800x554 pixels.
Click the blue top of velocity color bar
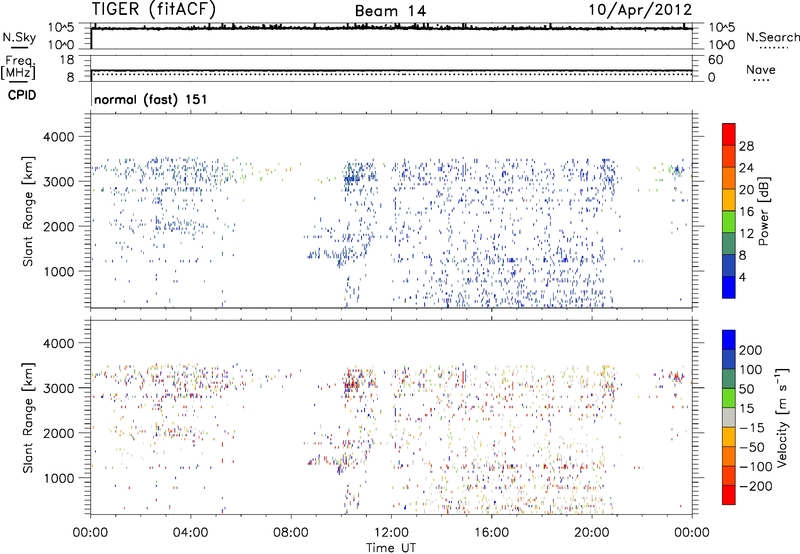729,339
